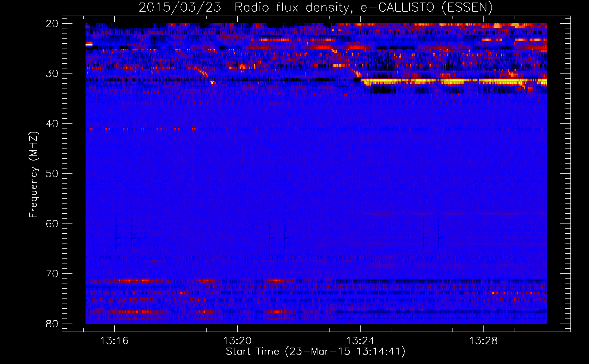589x364 pixels.
Task: Click the time tick label "13:24"
Action: (360, 341)
